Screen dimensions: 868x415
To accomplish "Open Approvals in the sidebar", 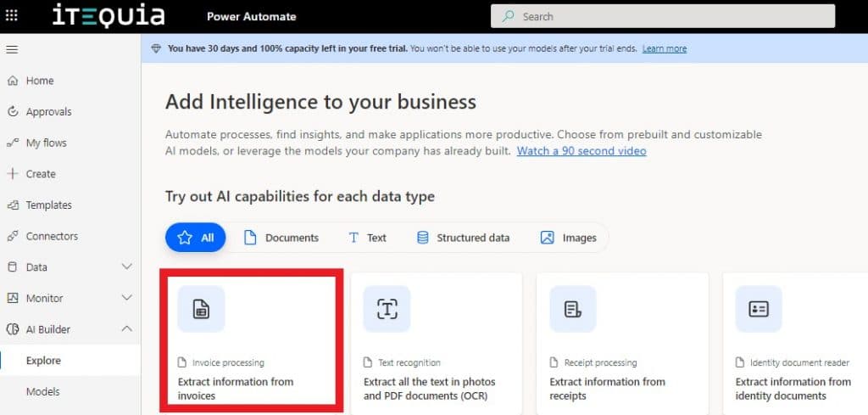I will tap(70, 112).
